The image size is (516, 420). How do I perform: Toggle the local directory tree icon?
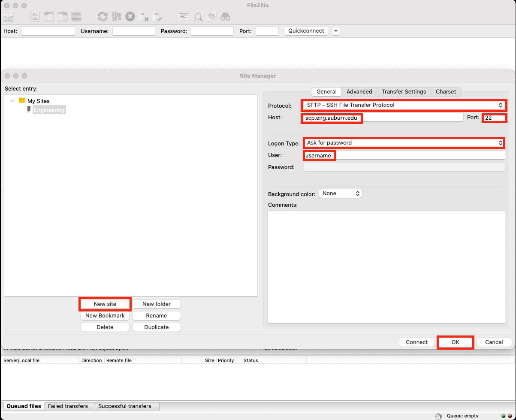pos(49,17)
